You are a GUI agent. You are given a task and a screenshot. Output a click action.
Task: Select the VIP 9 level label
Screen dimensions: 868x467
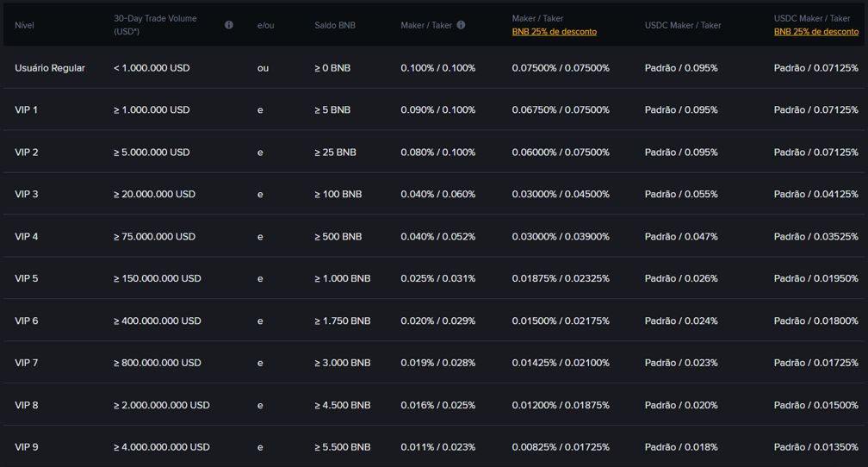[x=27, y=448]
